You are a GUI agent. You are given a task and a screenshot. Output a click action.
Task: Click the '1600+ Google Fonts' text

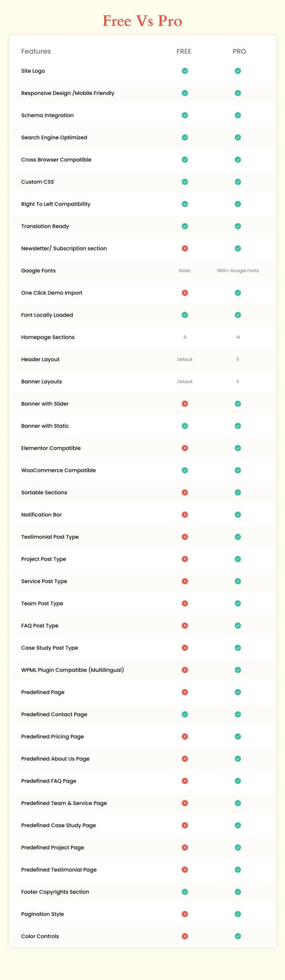click(238, 271)
